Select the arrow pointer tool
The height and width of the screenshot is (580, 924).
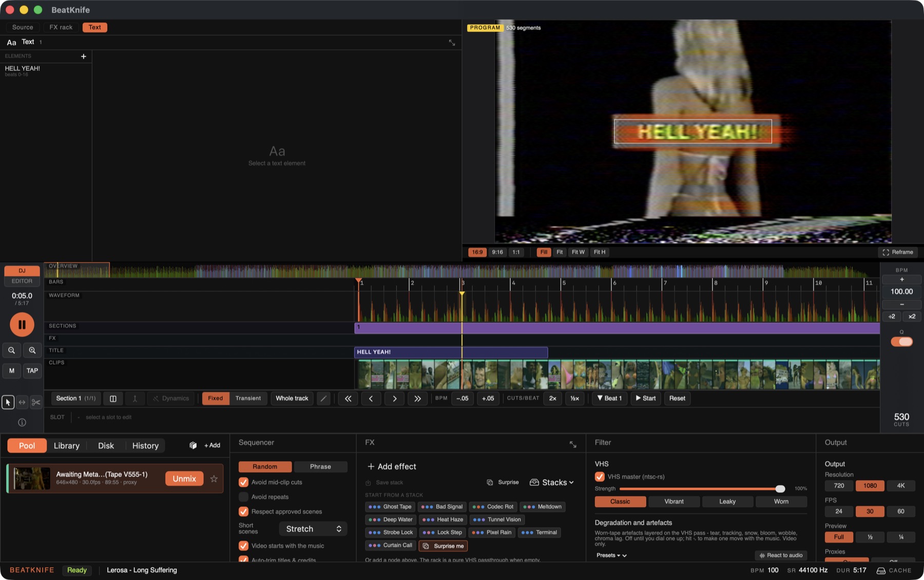8,402
